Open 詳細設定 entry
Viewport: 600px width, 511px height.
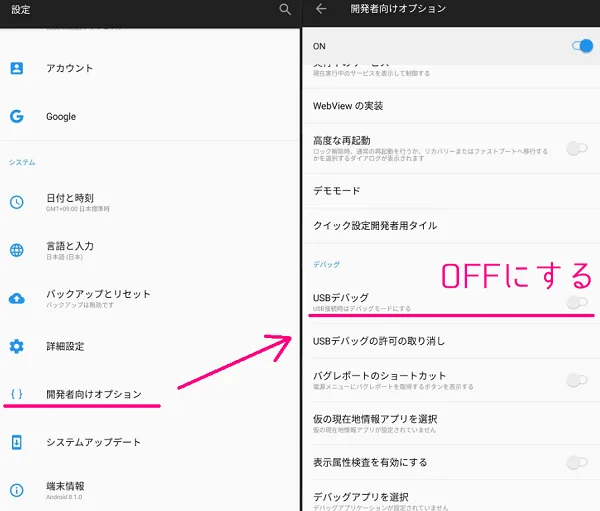(x=150, y=346)
